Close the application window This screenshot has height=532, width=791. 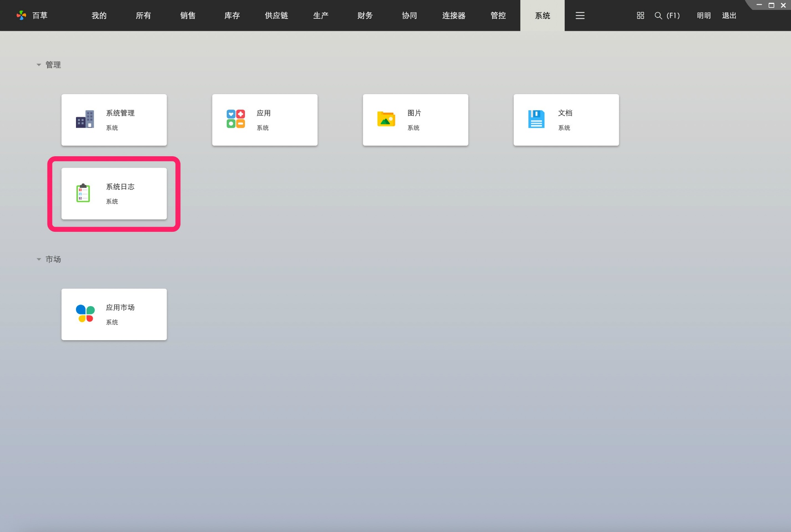click(783, 5)
